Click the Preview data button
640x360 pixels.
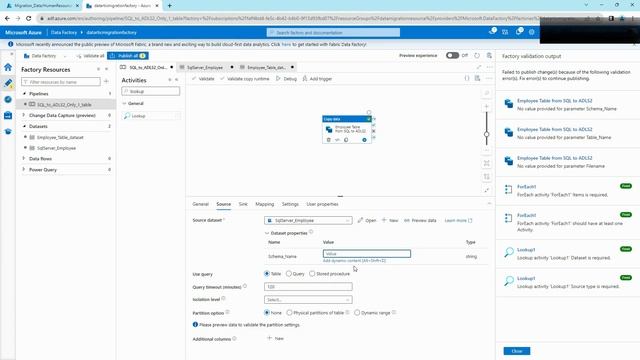[420, 220]
